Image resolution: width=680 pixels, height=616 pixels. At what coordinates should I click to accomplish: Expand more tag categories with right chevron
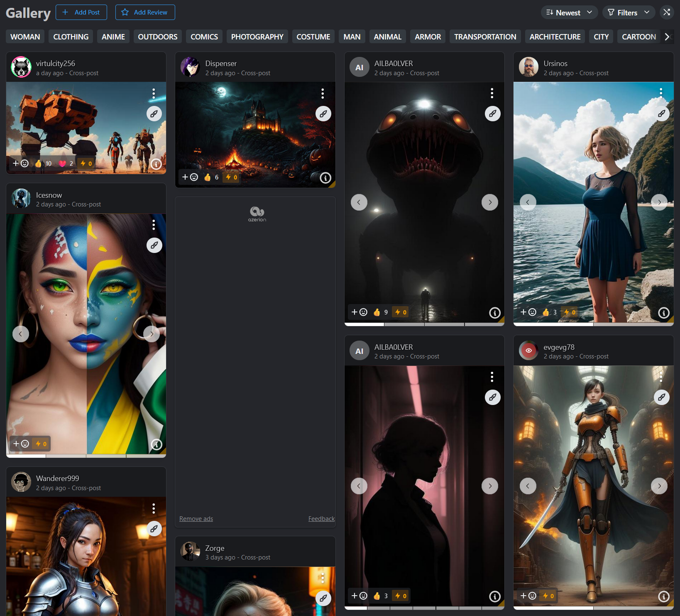667,37
